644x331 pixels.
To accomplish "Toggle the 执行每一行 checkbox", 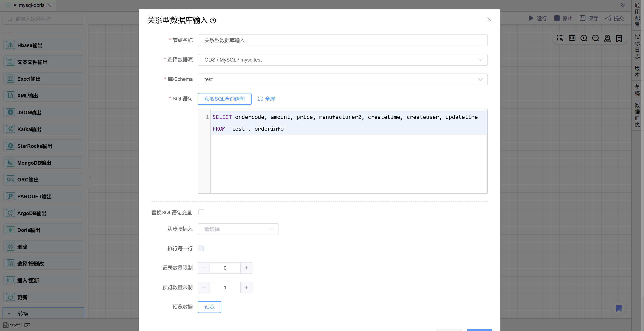I will (201, 248).
